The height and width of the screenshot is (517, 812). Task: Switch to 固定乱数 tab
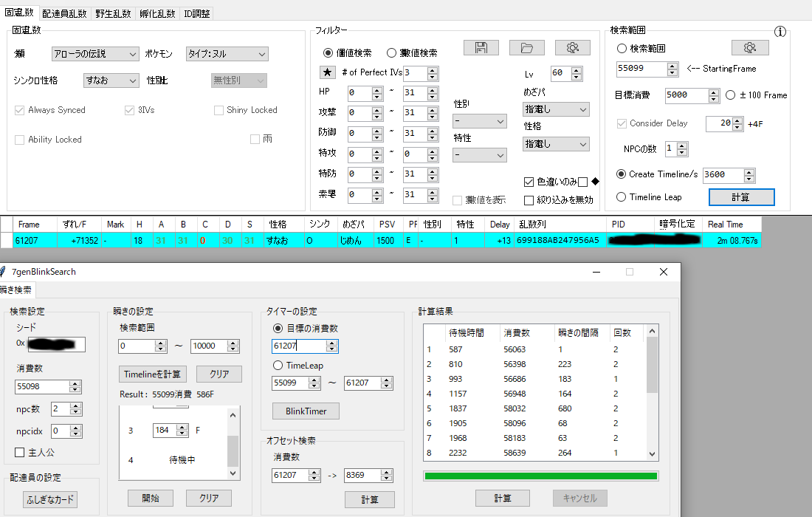click(x=19, y=13)
